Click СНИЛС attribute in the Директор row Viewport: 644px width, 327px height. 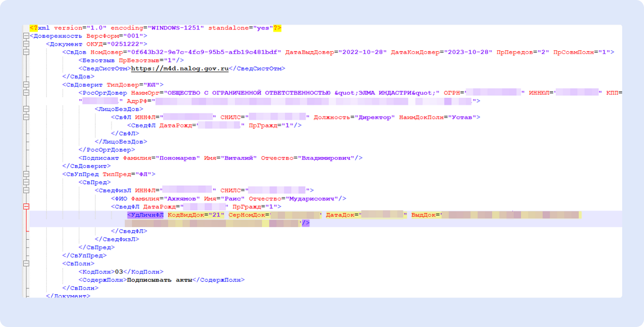[x=231, y=117]
